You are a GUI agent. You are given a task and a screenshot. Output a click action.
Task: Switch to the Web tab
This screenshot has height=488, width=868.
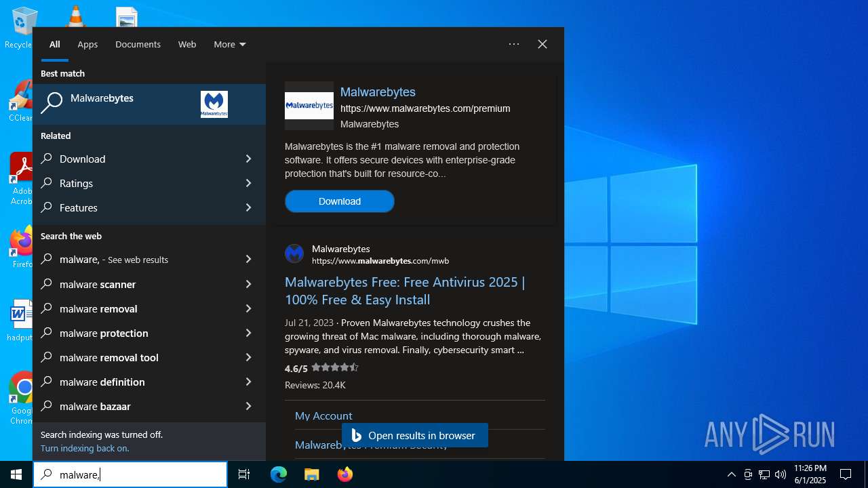187,44
